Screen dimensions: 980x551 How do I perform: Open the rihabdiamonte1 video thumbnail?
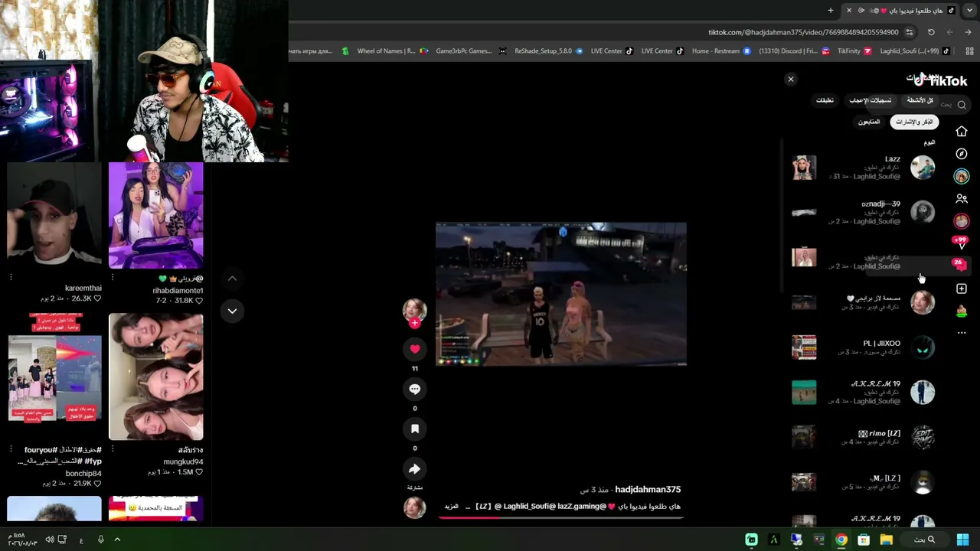[x=156, y=215]
